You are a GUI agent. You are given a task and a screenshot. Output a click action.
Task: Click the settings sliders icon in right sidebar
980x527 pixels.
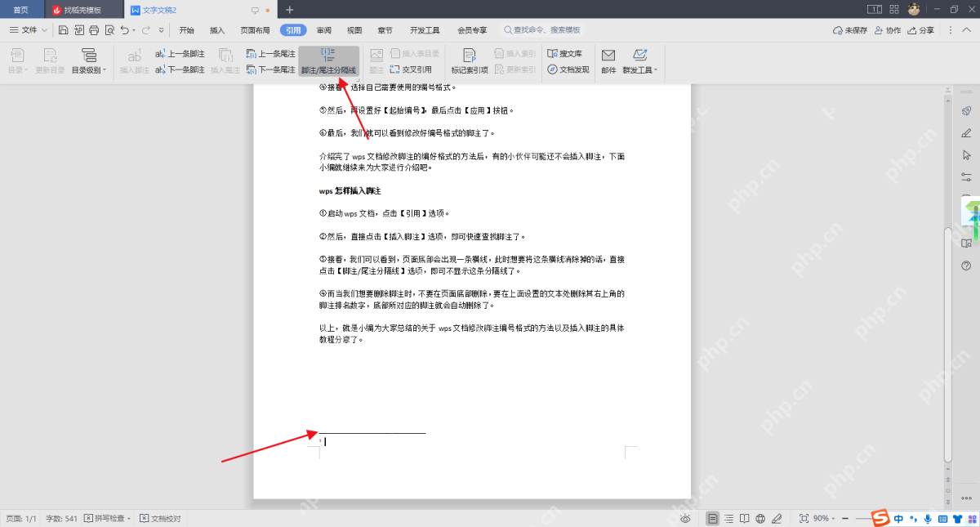[967, 176]
